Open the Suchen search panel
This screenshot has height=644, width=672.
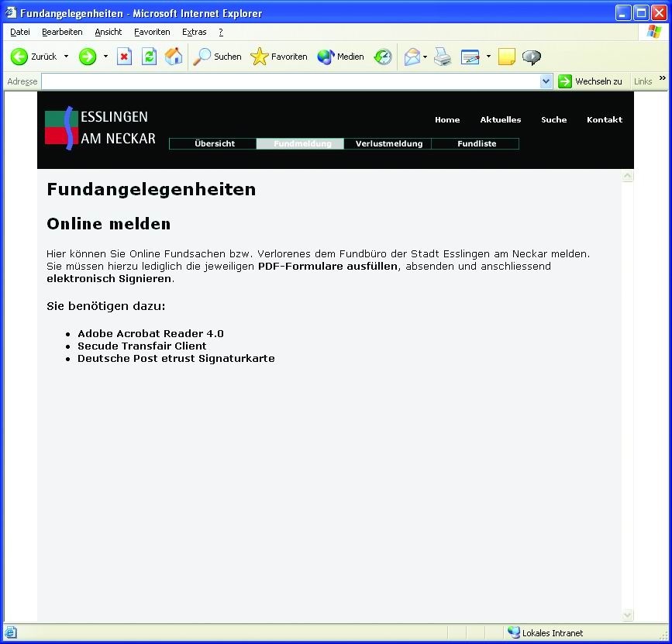click(x=217, y=57)
